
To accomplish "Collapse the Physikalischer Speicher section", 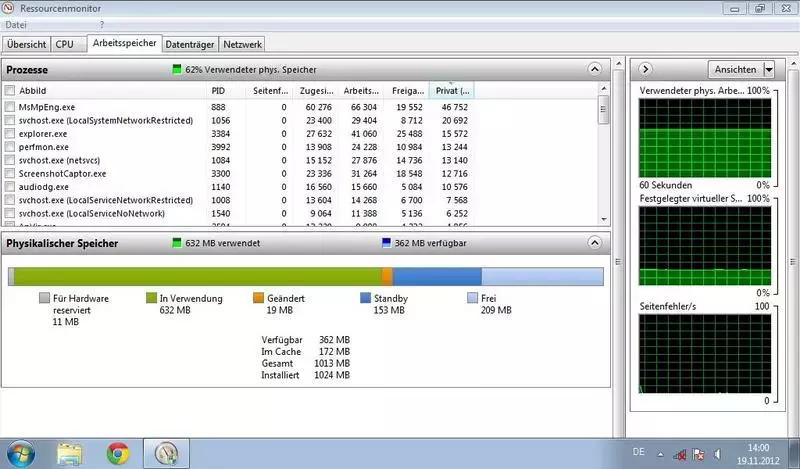I will [x=595, y=243].
